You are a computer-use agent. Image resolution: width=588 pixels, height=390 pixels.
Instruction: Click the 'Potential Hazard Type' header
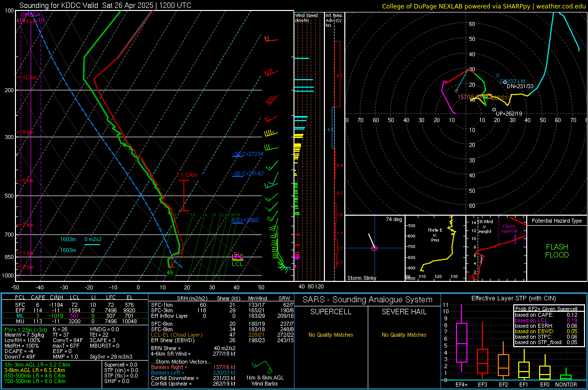557,221
